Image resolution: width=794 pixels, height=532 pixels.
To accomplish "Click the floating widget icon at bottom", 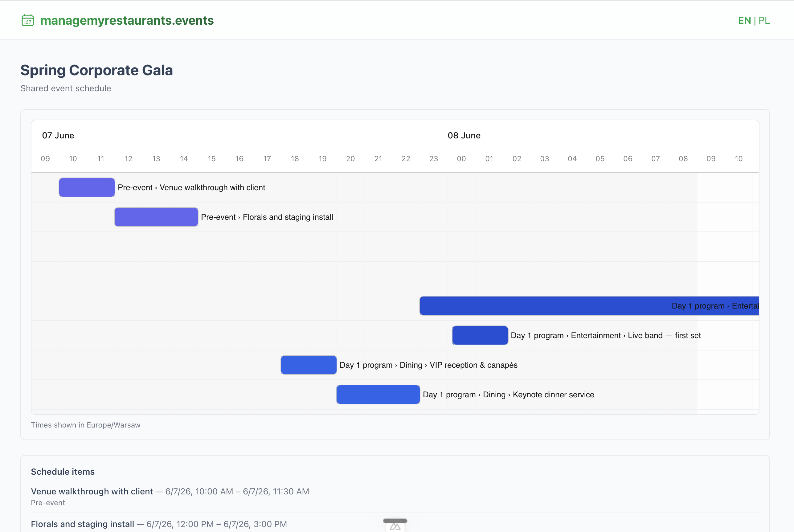I will tap(395, 525).
